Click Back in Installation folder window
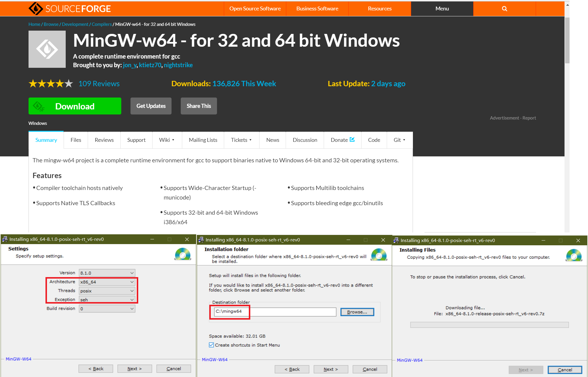588x377 pixels. click(292, 369)
